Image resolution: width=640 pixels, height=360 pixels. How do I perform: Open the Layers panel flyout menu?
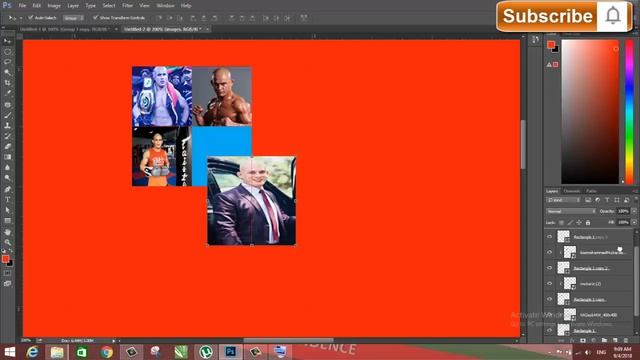coord(635,191)
